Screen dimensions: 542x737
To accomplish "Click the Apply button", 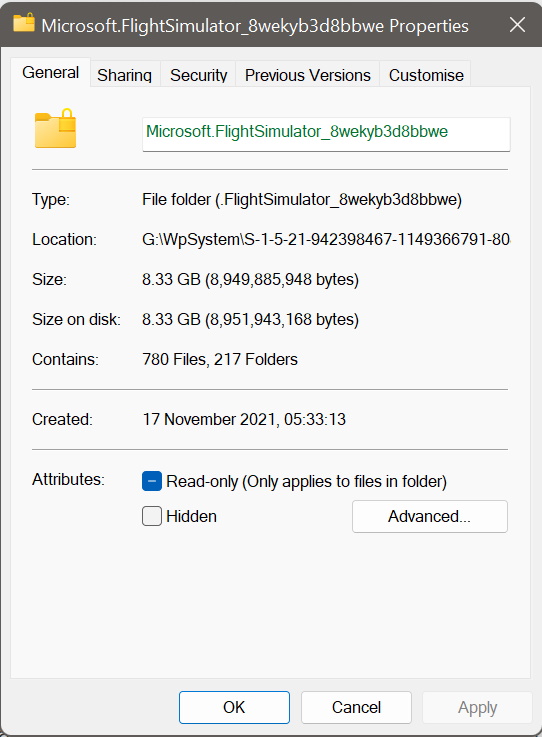I will 477,707.
